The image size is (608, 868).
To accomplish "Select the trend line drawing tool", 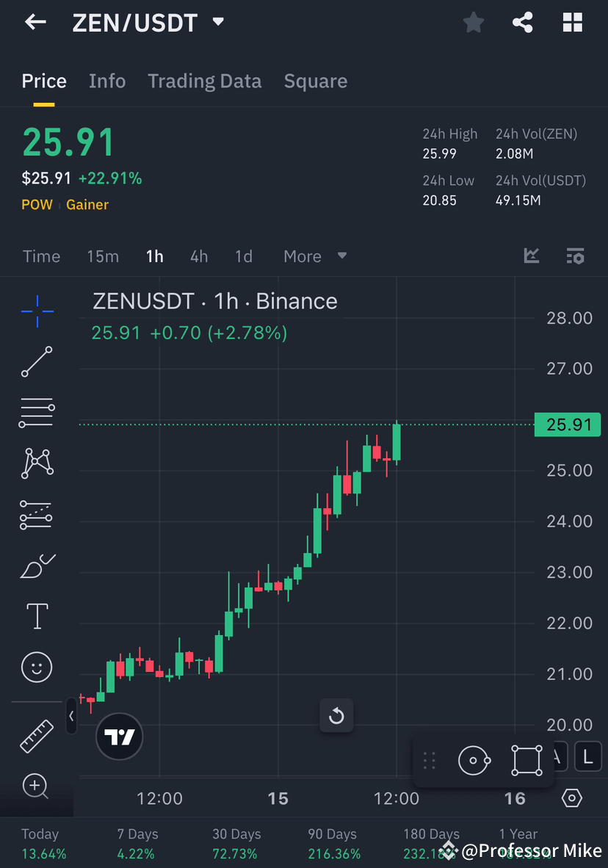I will pyautogui.click(x=37, y=362).
